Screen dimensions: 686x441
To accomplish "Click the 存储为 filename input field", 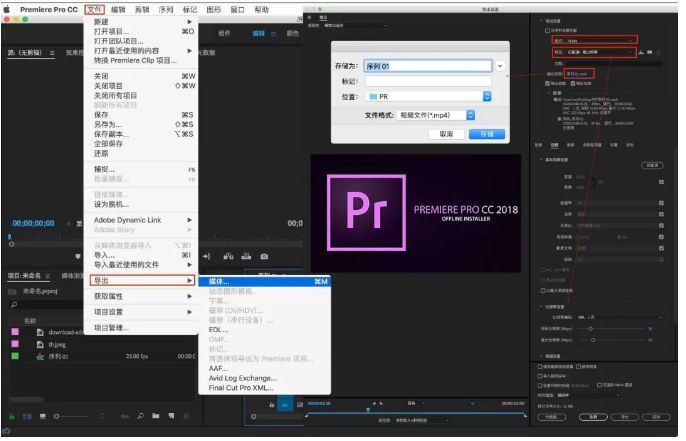I will [427, 66].
